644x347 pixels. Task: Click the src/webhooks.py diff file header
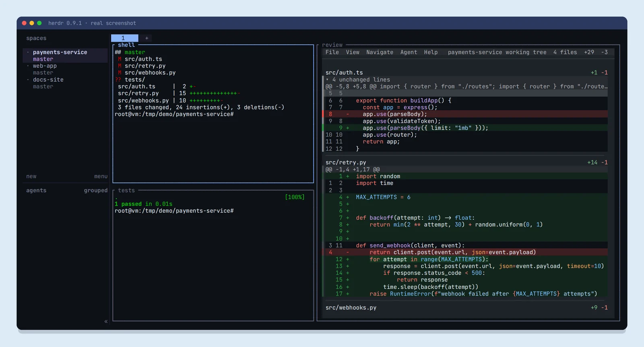point(351,308)
